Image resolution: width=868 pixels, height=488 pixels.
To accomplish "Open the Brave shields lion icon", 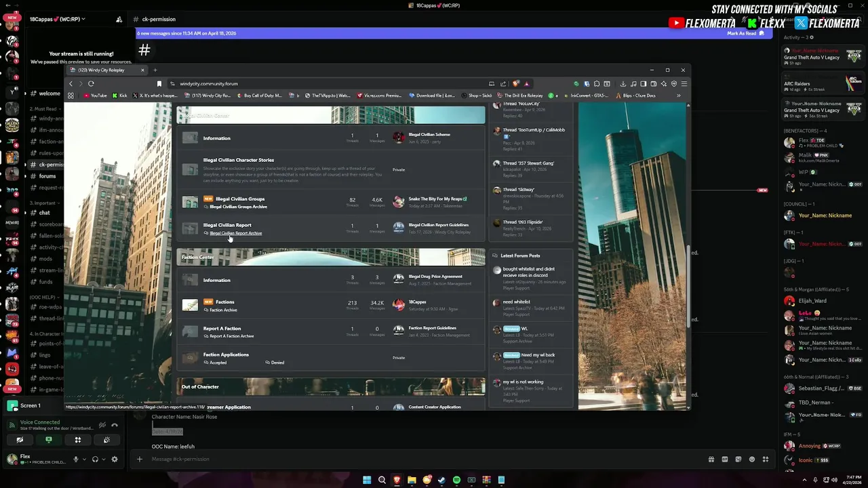I will point(517,83).
